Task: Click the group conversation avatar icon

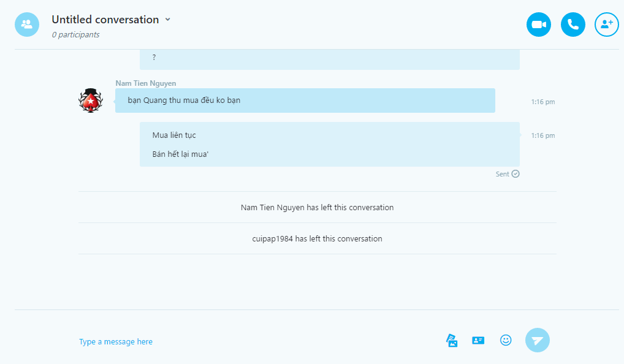Action: pos(27,25)
